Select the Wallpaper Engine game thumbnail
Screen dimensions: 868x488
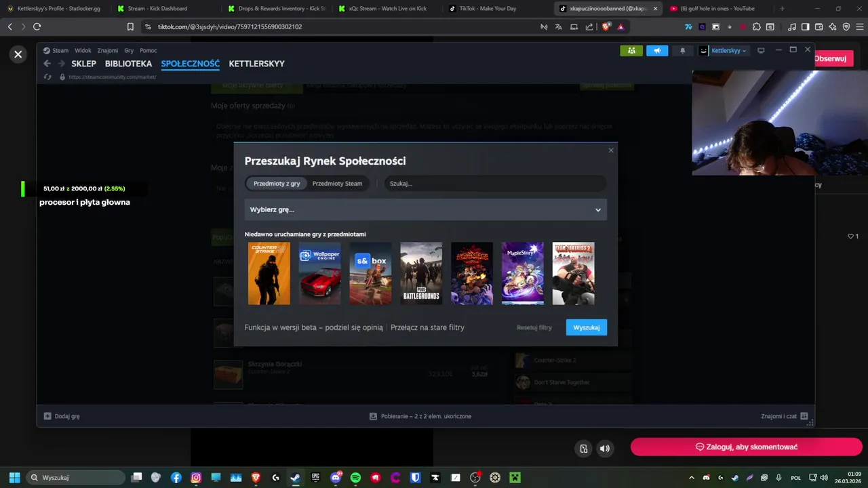(319, 274)
